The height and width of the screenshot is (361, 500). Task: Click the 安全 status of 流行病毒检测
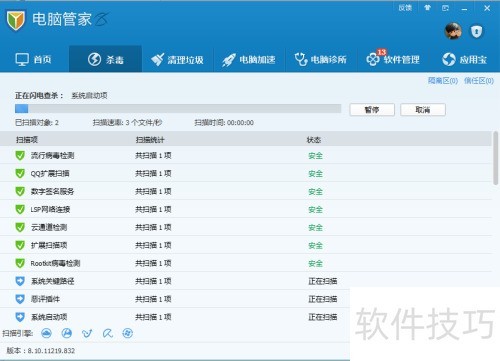[315, 156]
